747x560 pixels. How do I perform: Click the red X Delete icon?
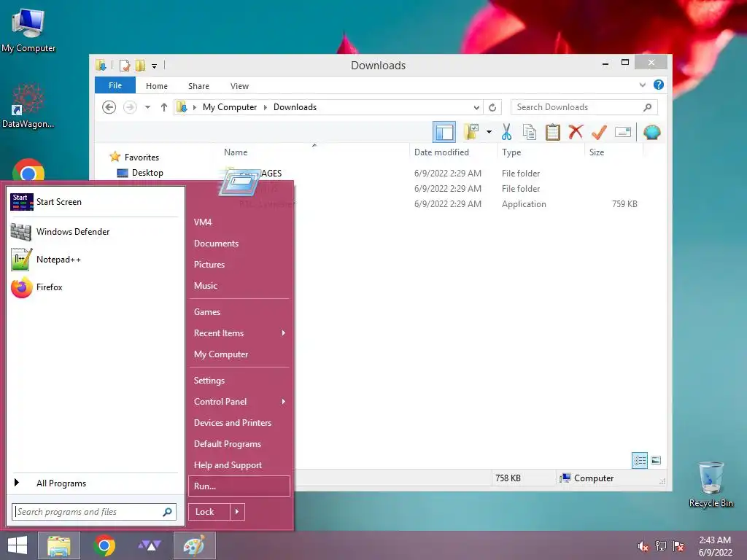click(576, 132)
